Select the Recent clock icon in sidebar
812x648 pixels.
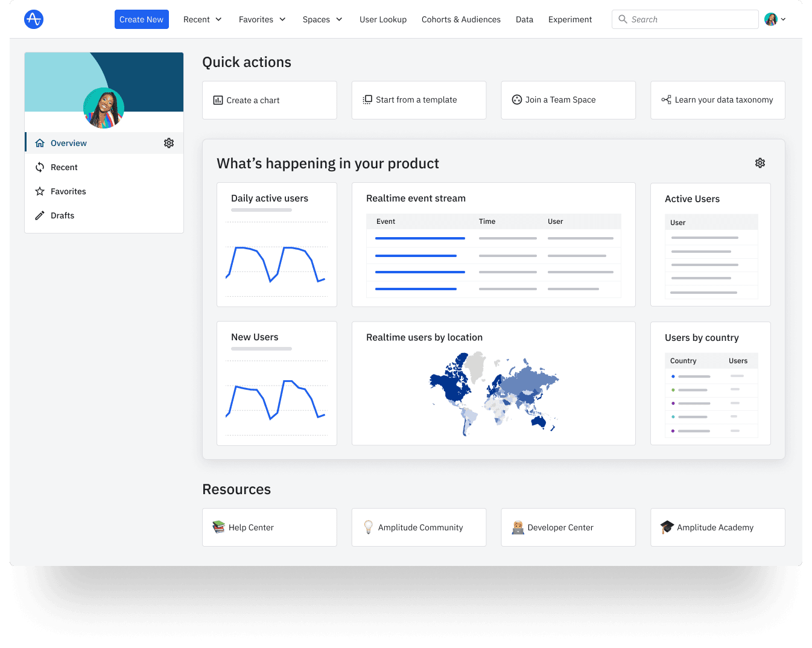[x=40, y=167]
